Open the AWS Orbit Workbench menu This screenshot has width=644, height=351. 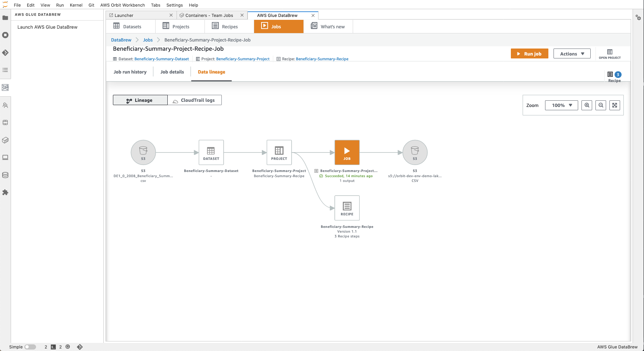[122, 5]
